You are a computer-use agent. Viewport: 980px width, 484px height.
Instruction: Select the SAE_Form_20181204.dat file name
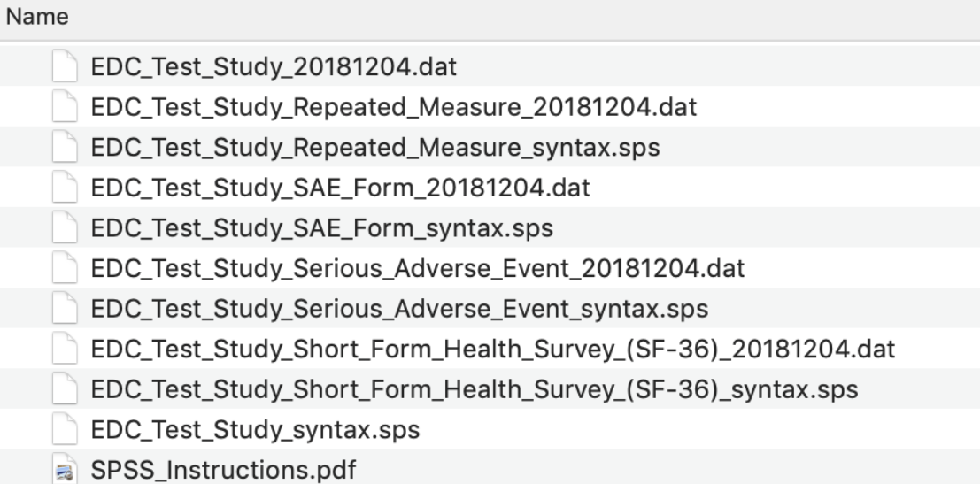tap(340, 187)
